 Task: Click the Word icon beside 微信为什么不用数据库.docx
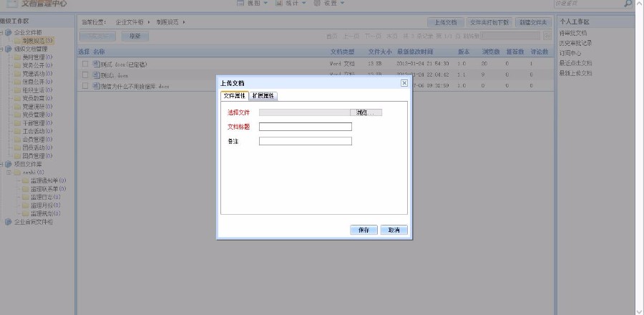(x=96, y=86)
